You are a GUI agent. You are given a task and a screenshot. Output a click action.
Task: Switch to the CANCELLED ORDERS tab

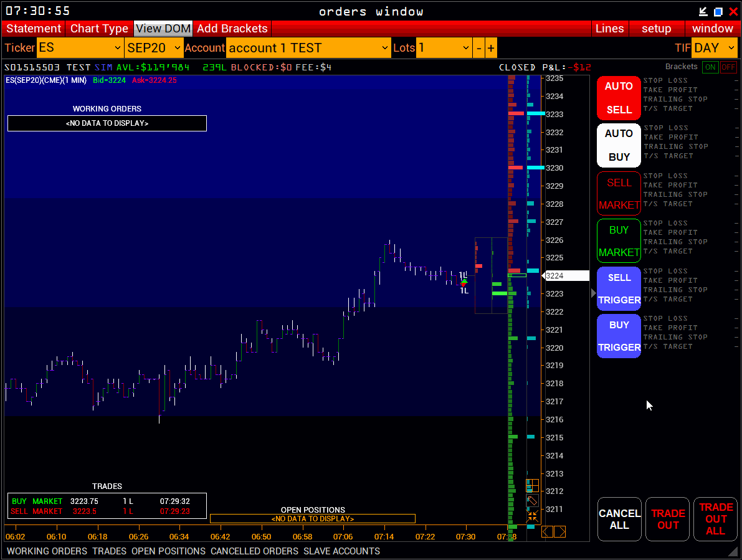click(254, 551)
